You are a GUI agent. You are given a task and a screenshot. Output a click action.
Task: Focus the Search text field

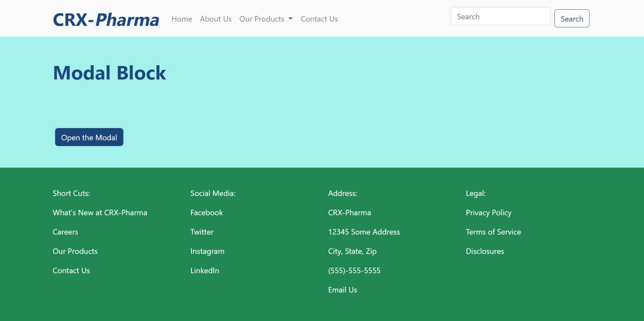tap(500, 16)
